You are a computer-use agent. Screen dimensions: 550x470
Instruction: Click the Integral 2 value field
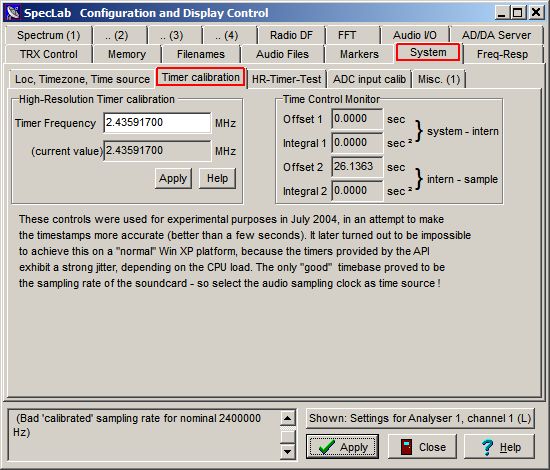click(x=357, y=191)
